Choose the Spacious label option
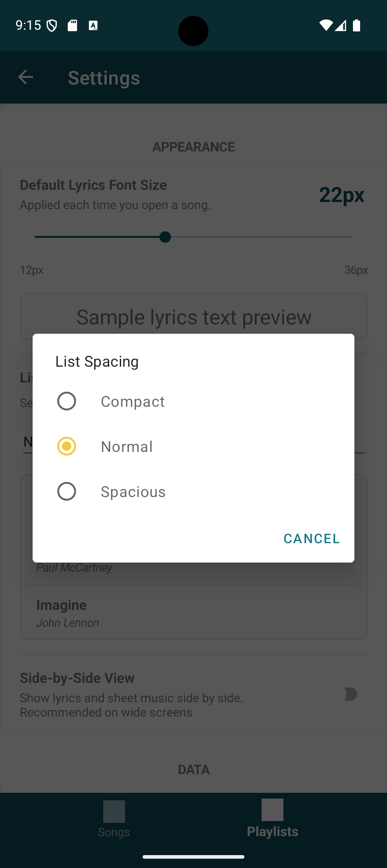The image size is (387, 868). [x=133, y=492]
